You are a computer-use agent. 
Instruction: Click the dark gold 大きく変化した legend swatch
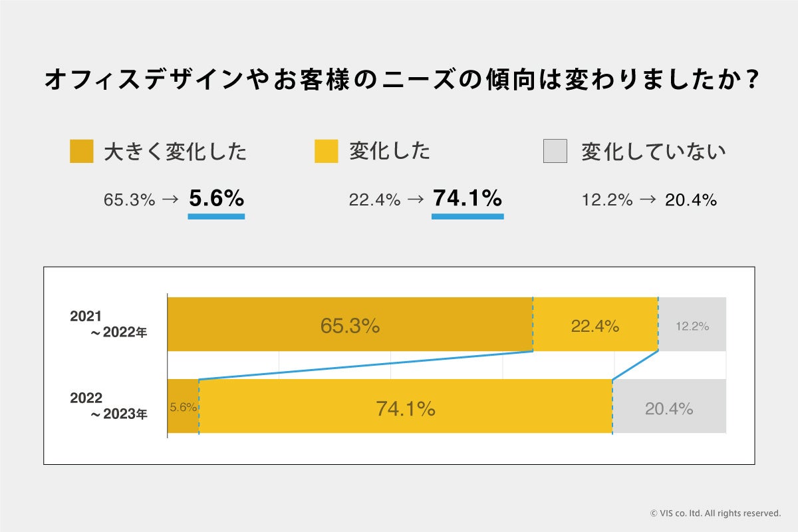(x=81, y=151)
